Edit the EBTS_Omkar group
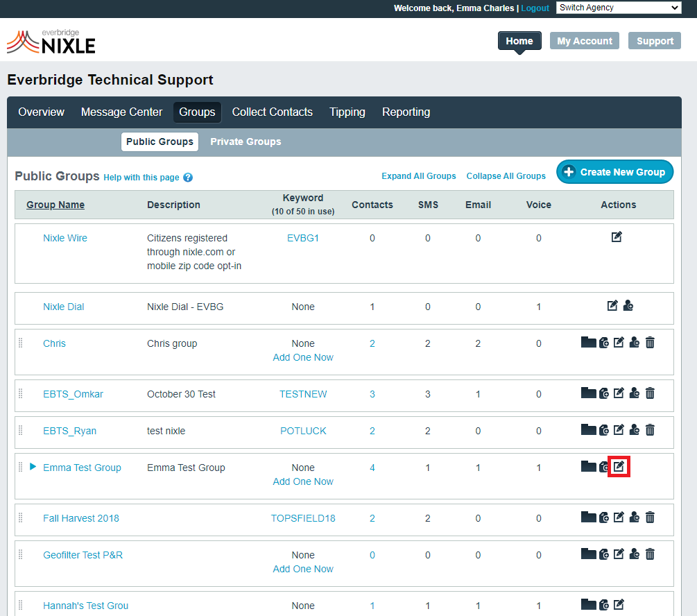697x616 pixels. point(619,393)
